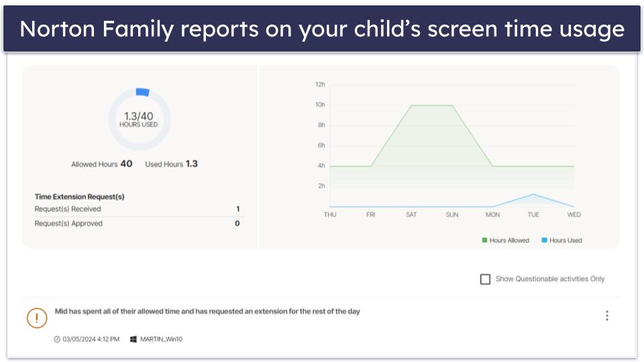Click the Time Extension Request(s) heading
The height and width of the screenshot is (362, 644).
coord(79,196)
